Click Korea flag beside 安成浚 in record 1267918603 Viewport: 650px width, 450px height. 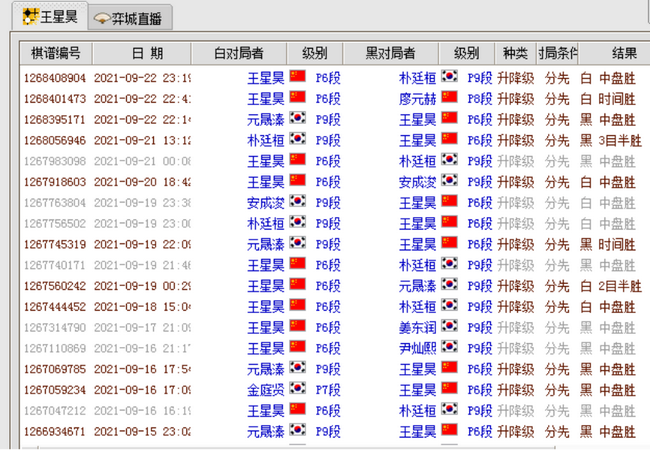(x=449, y=181)
